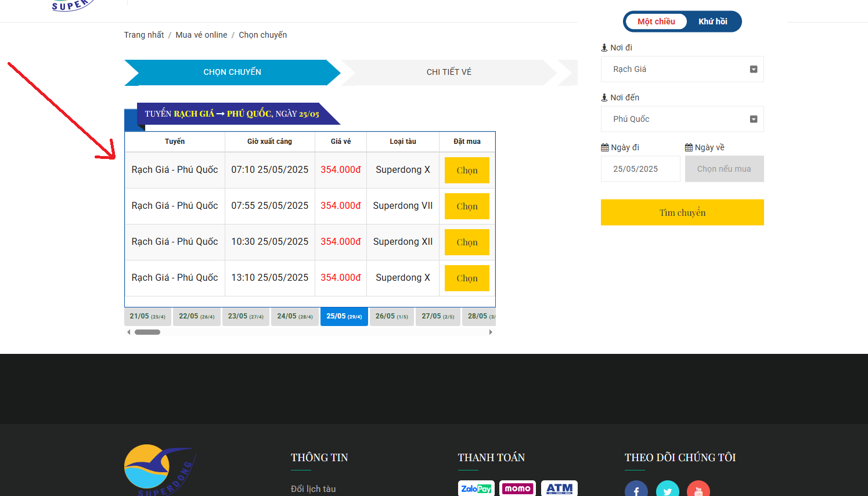
Task: Switch to the 26/05 date tab
Action: click(392, 317)
